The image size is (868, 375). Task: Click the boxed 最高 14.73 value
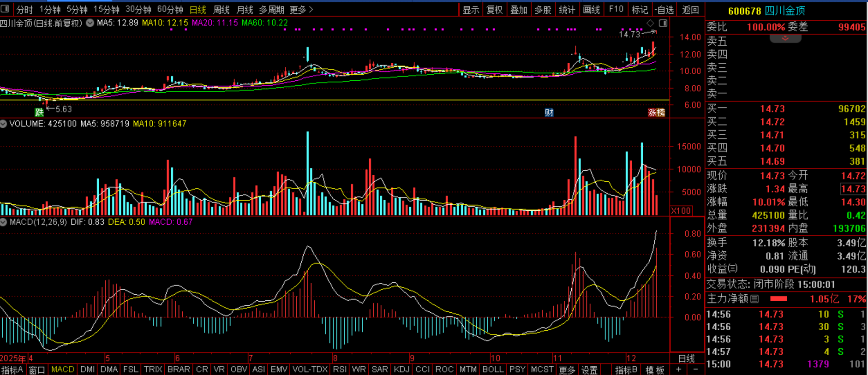(853, 189)
